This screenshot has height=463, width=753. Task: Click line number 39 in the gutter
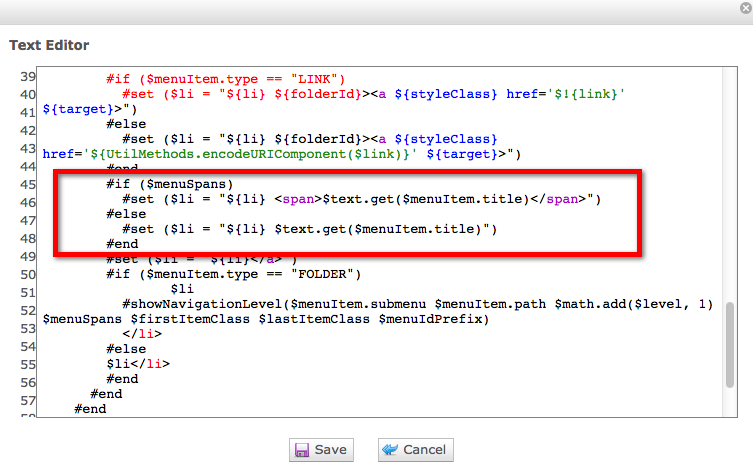(x=28, y=79)
